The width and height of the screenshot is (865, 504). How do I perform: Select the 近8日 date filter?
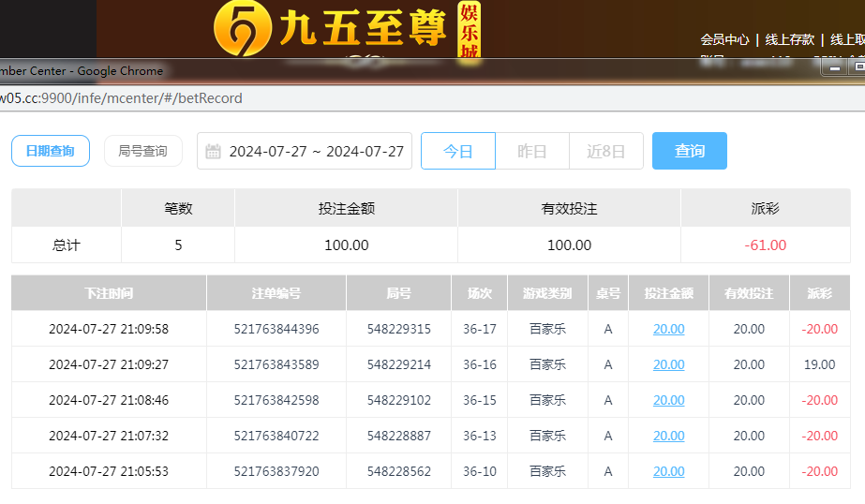pyautogui.click(x=605, y=151)
